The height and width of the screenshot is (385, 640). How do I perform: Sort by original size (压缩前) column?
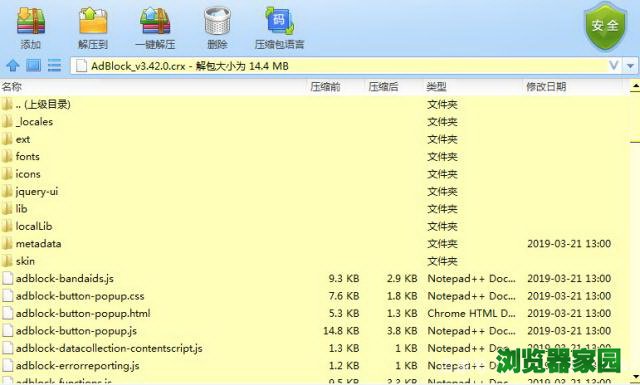(x=325, y=87)
